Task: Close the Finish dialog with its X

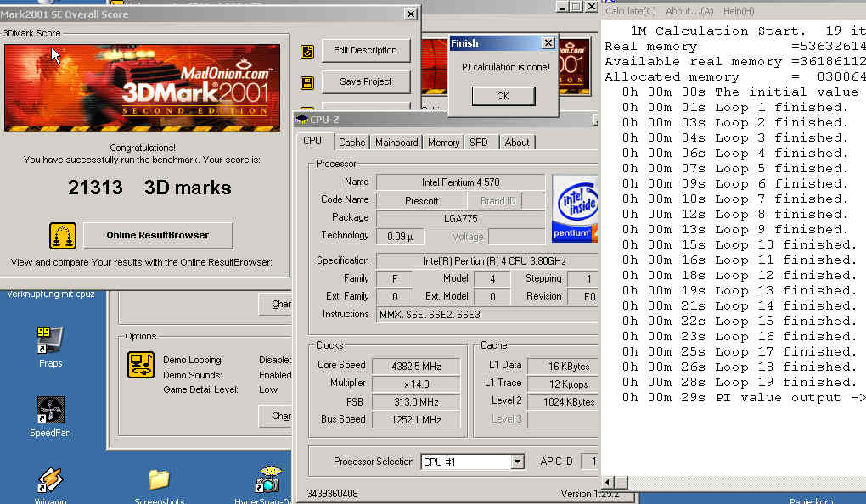Action: [548, 43]
